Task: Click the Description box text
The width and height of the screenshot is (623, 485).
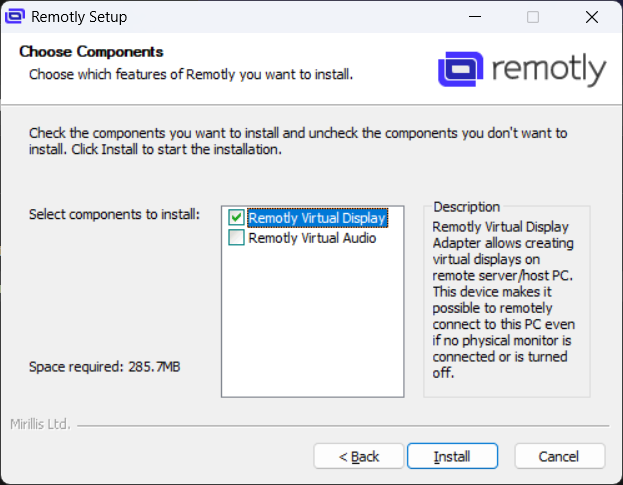Action: 503,300
